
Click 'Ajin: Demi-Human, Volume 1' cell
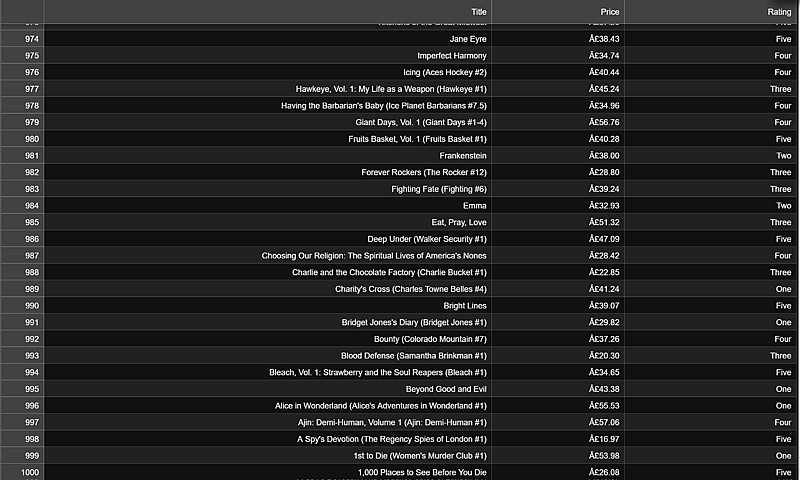(x=267, y=422)
